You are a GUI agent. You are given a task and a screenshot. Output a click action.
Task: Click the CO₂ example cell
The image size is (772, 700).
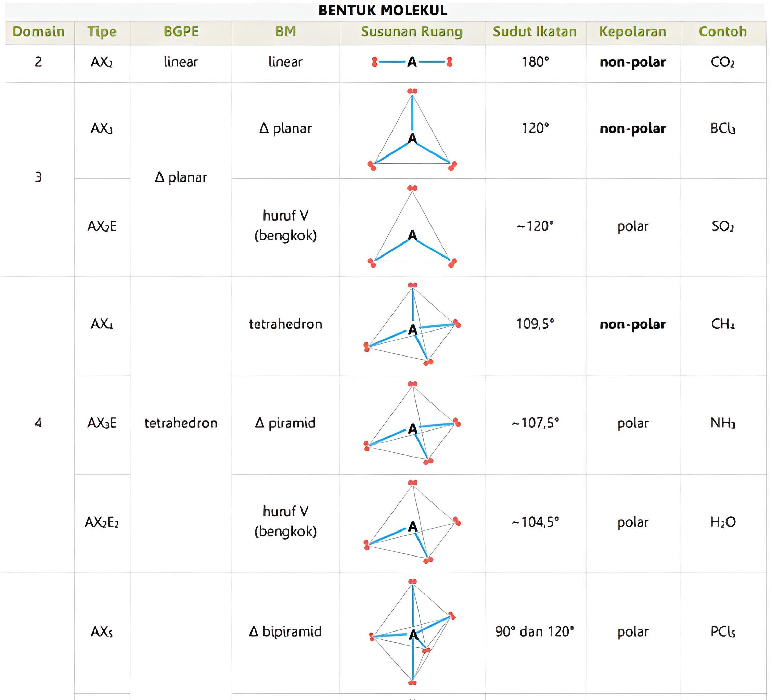tap(723, 62)
